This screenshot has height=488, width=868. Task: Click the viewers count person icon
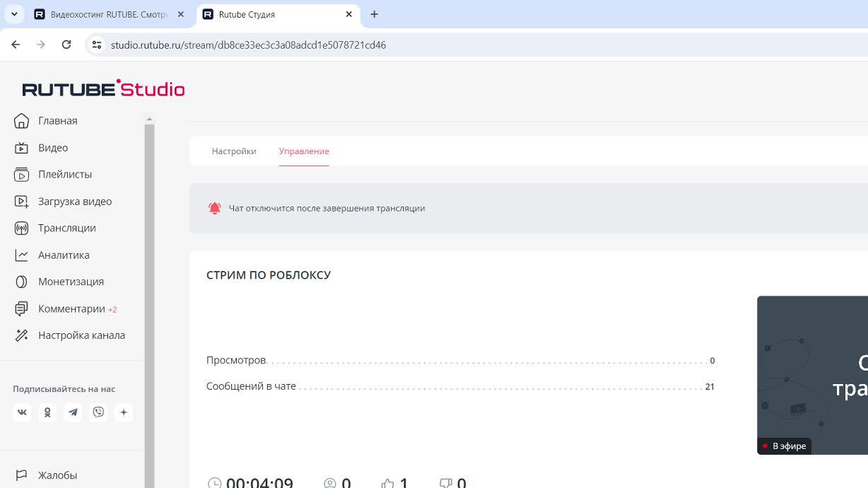coord(330,484)
